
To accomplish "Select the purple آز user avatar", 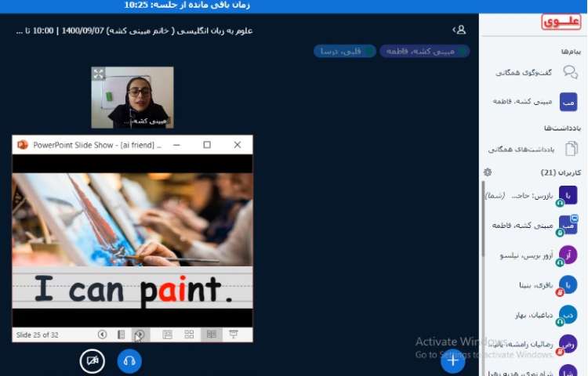I will click(568, 255).
